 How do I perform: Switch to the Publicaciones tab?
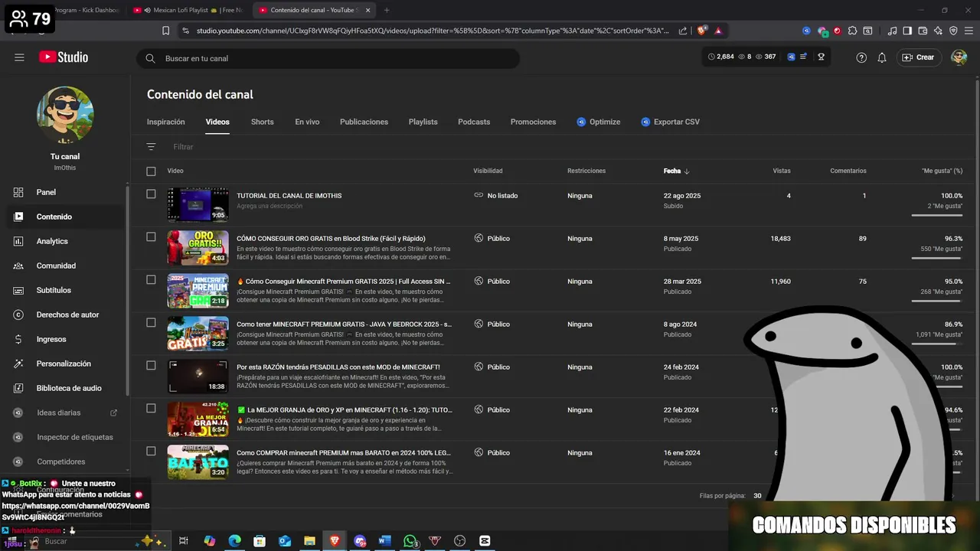point(364,122)
